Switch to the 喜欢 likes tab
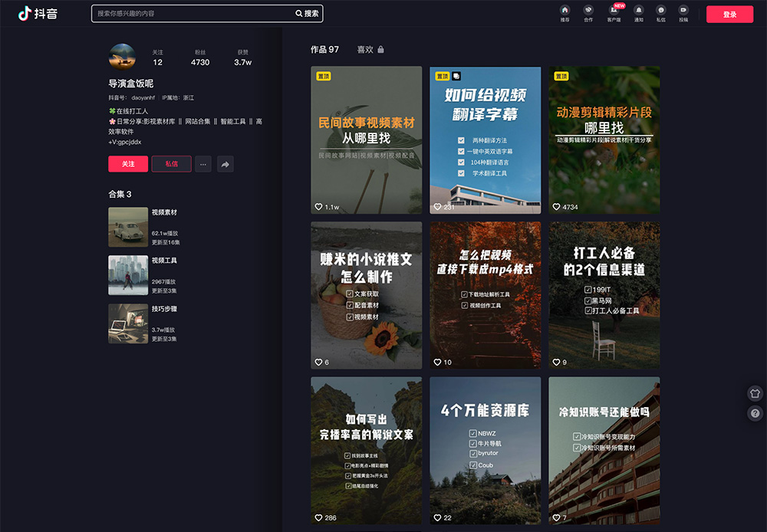767x532 pixels. (366, 50)
